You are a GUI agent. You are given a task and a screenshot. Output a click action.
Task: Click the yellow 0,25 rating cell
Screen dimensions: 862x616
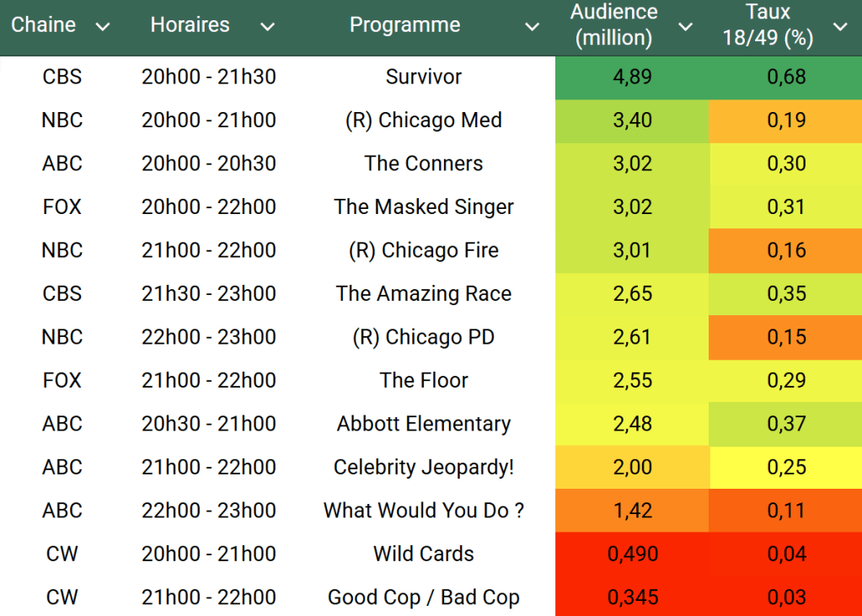pyautogui.click(x=786, y=467)
